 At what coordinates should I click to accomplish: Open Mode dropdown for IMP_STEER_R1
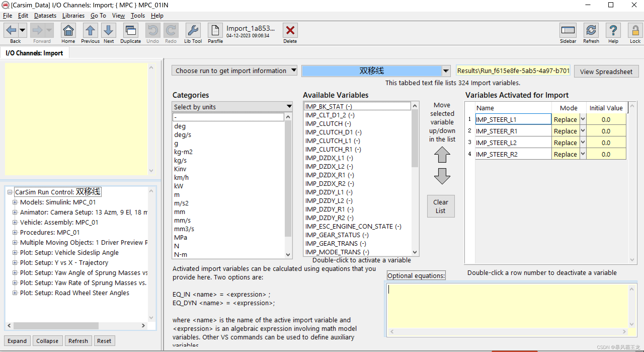click(x=583, y=131)
